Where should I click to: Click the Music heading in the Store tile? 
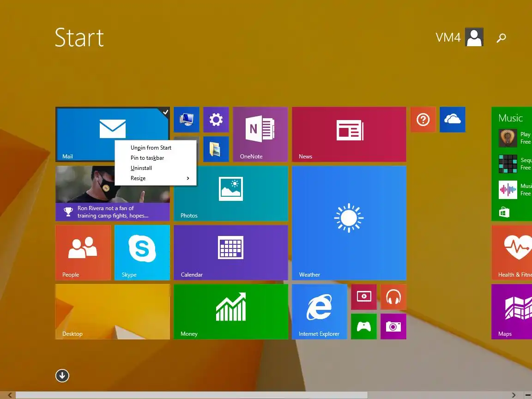(x=510, y=118)
